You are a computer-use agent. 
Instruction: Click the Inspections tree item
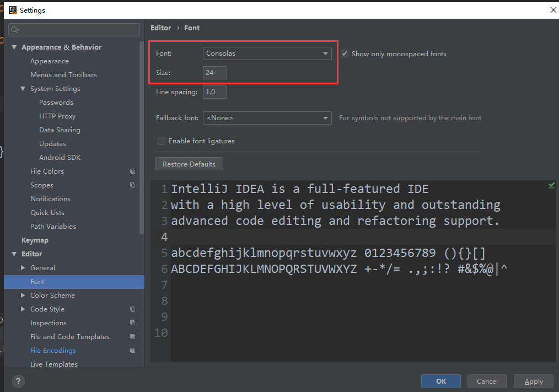pos(49,323)
